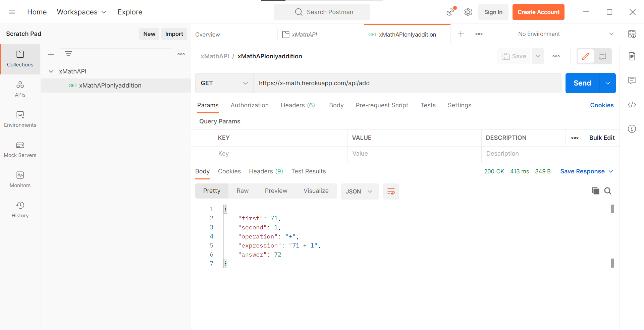Viewport: 644px width, 330px height.
Task: Click the Capture requests satellite icon
Action: pos(450,12)
